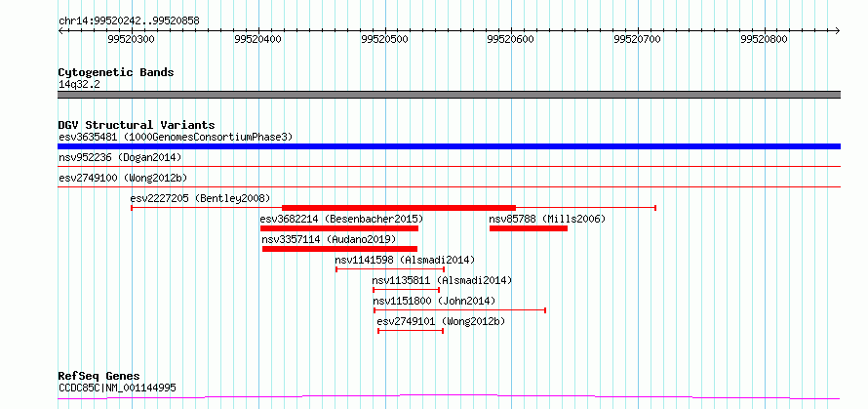Viewport: 868px width, 409px height.
Task: Click the esv2749101 variant line
Action: tap(411, 331)
